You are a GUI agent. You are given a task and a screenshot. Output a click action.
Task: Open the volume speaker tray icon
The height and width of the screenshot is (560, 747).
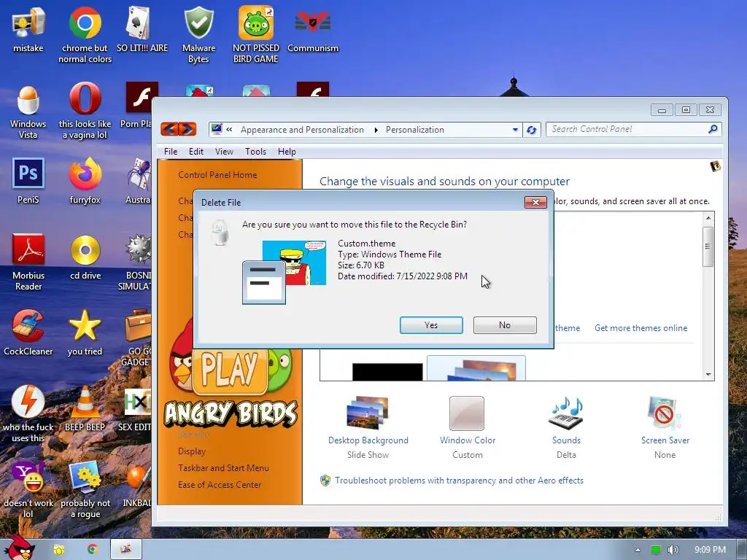[673, 550]
